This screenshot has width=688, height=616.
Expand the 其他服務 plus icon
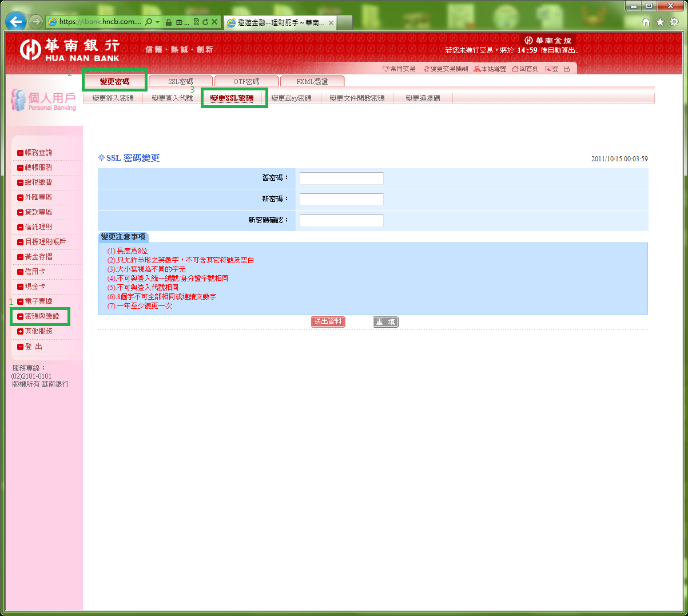21,331
